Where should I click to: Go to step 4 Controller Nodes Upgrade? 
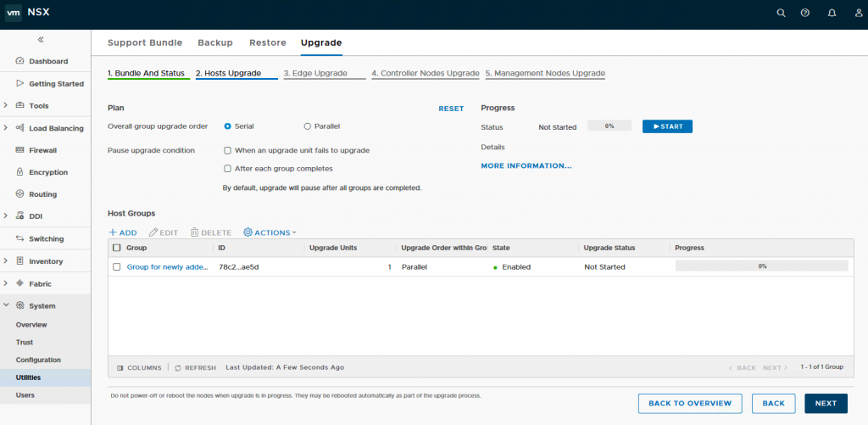[426, 73]
